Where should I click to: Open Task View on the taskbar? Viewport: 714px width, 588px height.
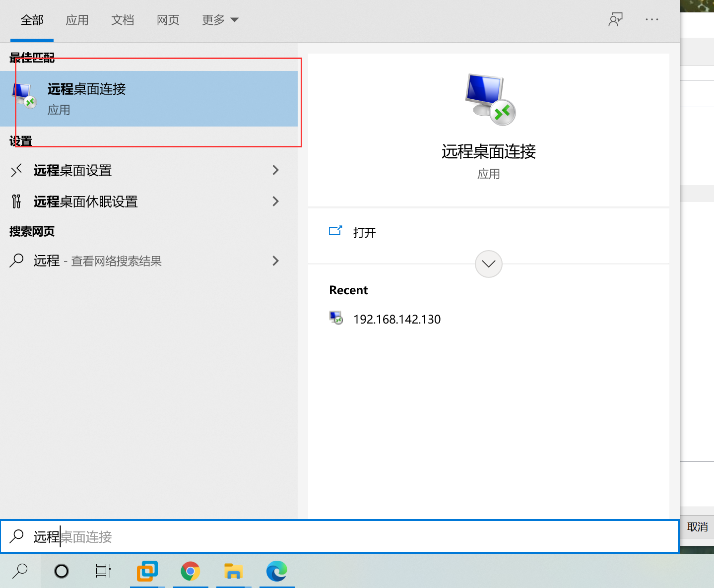[103, 571]
